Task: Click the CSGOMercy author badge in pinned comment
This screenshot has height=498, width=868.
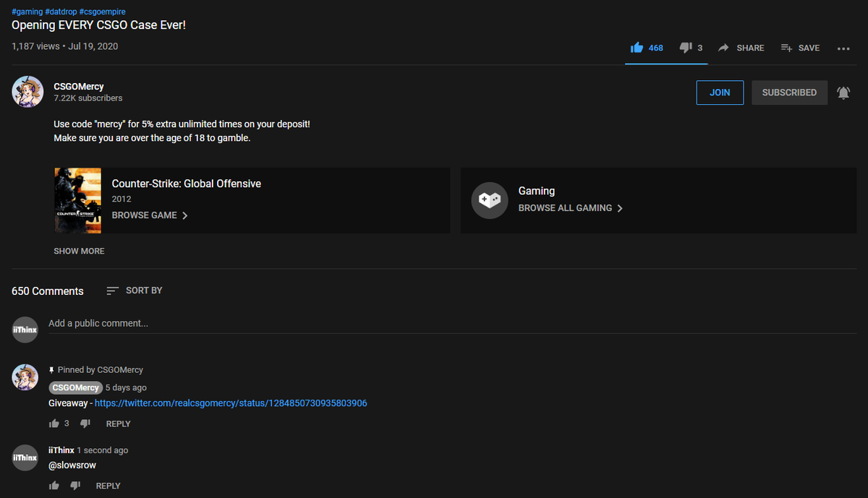Action: pyautogui.click(x=75, y=388)
